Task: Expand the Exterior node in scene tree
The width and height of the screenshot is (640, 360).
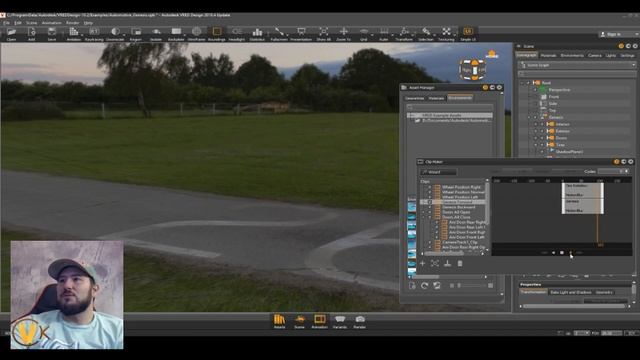Action: (x=536, y=131)
